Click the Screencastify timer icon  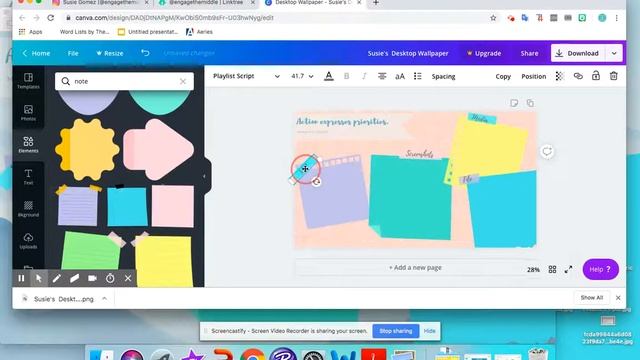click(110, 278)
